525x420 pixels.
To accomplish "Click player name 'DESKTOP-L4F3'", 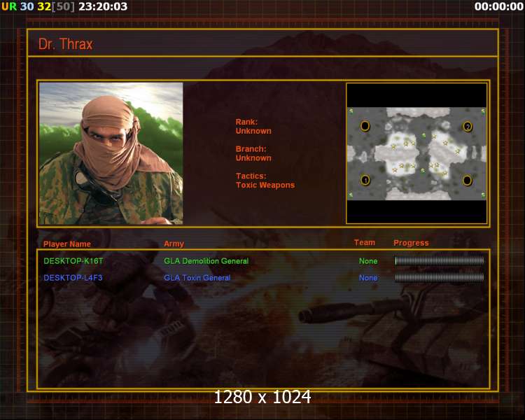I will pos(73,278).
